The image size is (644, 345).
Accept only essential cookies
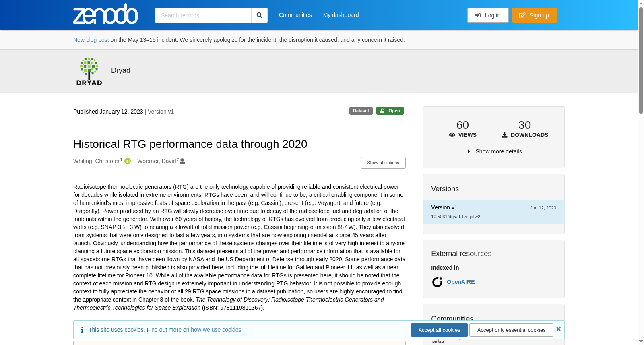coord(511,330)
